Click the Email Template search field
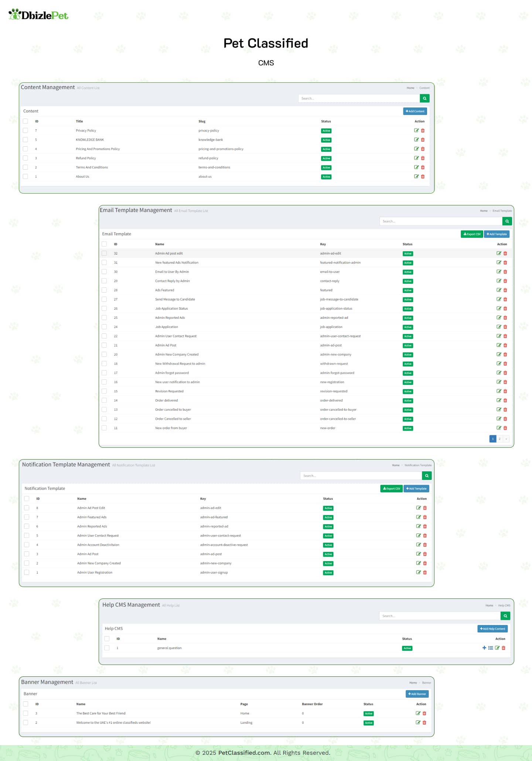 pyautogui.click(x=441, y=221)
